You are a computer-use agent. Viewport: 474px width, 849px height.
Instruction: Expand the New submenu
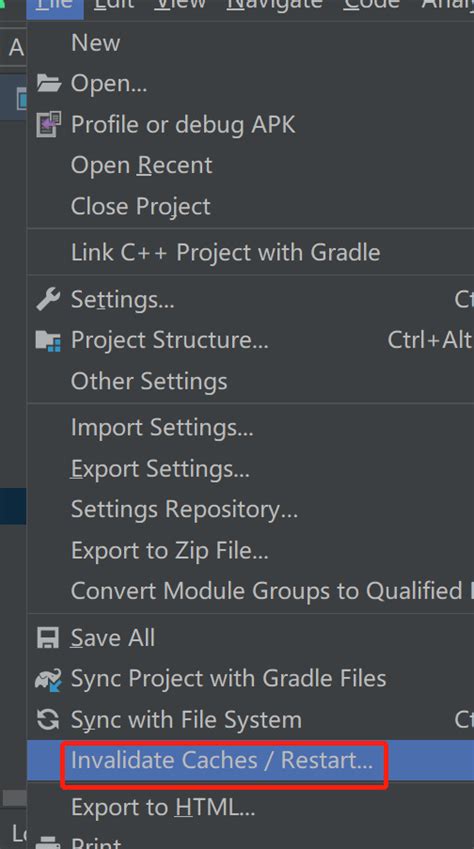[251, 42]
